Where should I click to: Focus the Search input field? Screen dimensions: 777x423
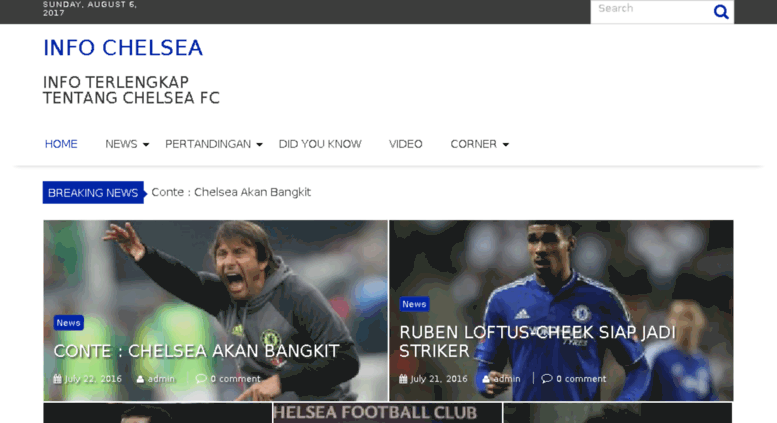pos(652,11)
